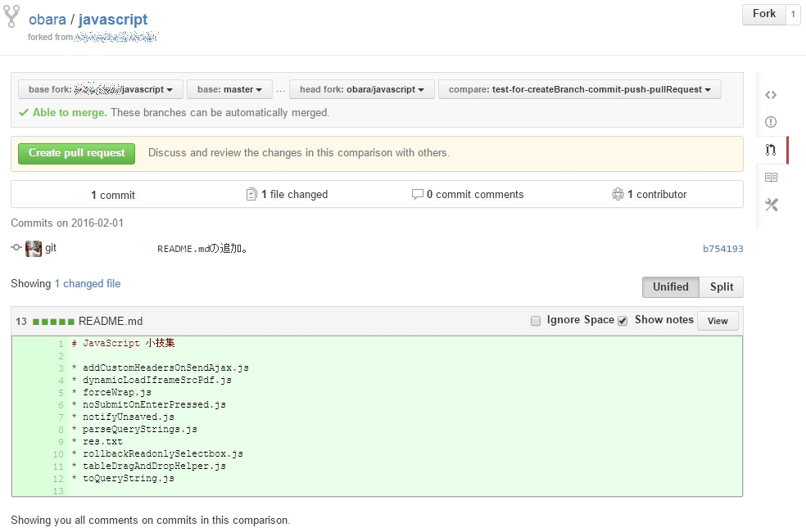Click the green diffstat blocks for README.md

click(53, 322)
